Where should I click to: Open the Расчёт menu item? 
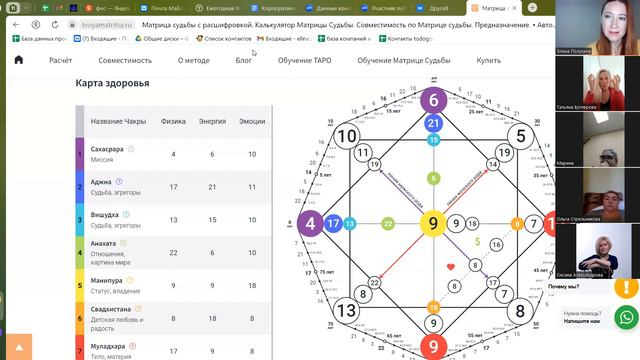tap(60, 60)
